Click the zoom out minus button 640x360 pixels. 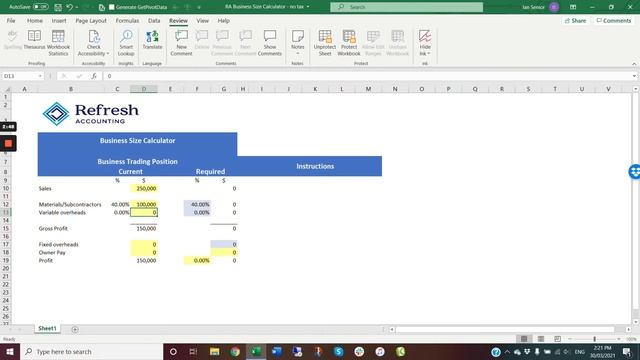click(x=570, y=339)
